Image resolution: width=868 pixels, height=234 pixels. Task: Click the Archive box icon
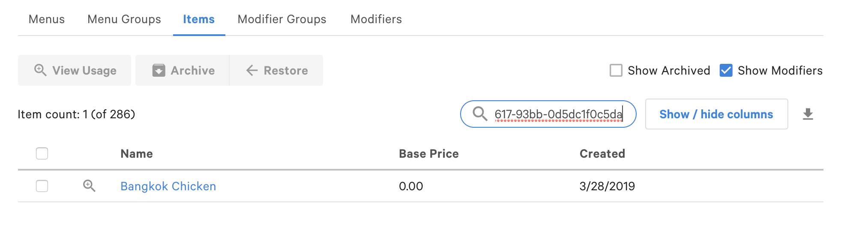(159, 70)
